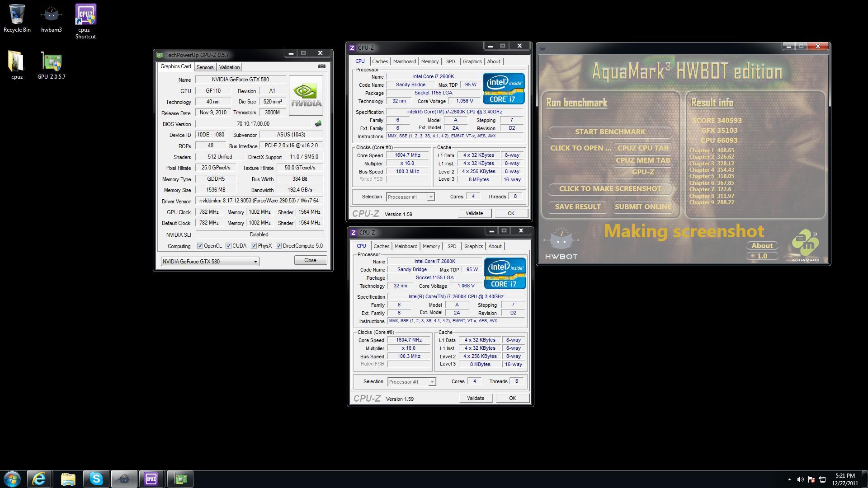Image resolution: width=868 pixels, height=488 pixels.
Task: Click Intel Core i7 logo in upper CPU-Z
Action: click(x=504, y=89)
